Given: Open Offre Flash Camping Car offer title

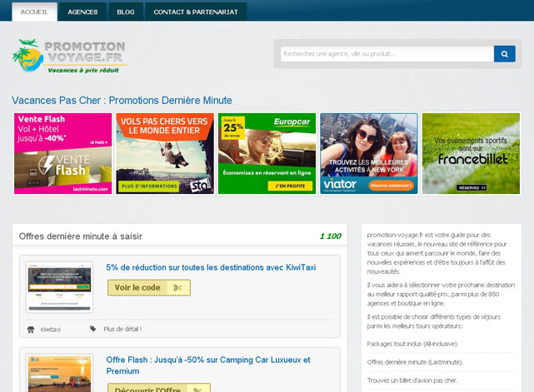Looking at the screenshot, I should (x=208, y=365).
